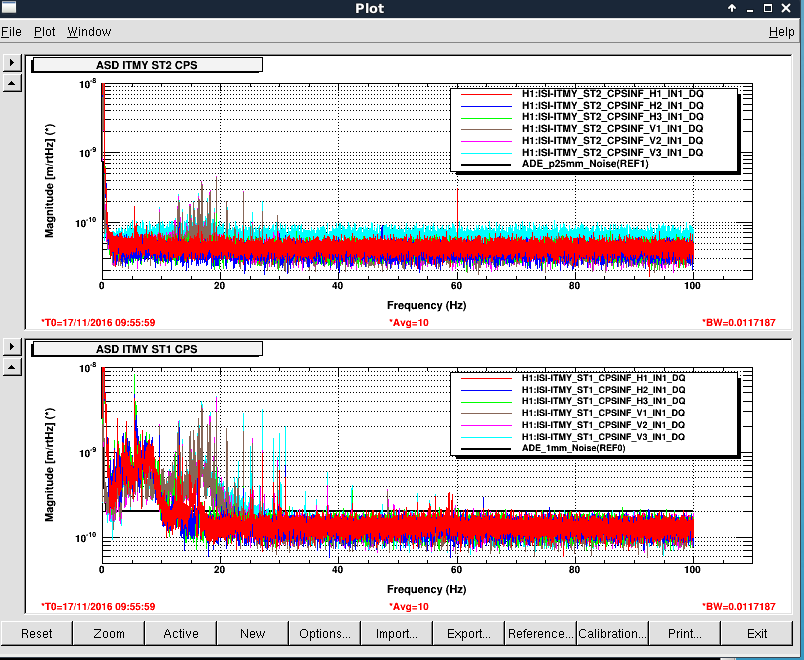
Task: Click right-arrow button beside ST1 CPS plot
Action: click(12, 346)
